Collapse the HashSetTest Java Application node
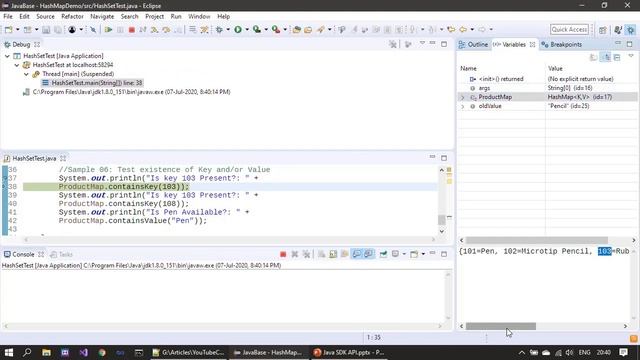 pos(7,56)
